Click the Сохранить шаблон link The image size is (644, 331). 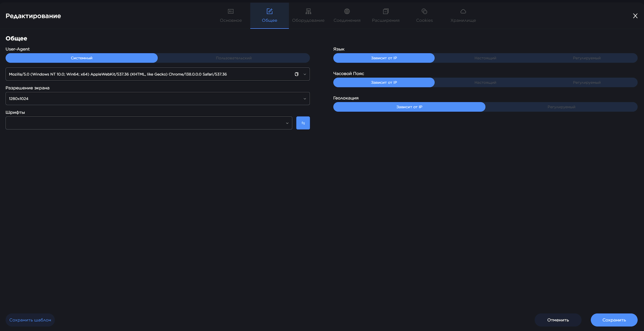(30, 320)
